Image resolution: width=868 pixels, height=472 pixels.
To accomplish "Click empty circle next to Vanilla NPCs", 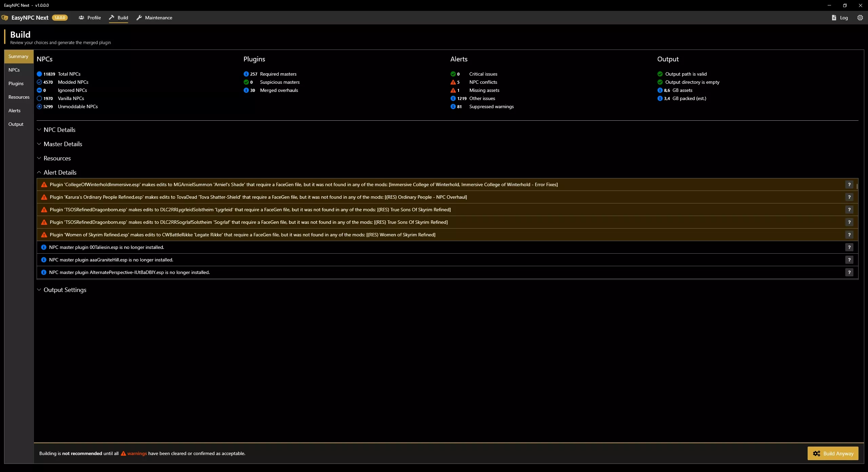I will pyautogui.click(x=39, y=98).
